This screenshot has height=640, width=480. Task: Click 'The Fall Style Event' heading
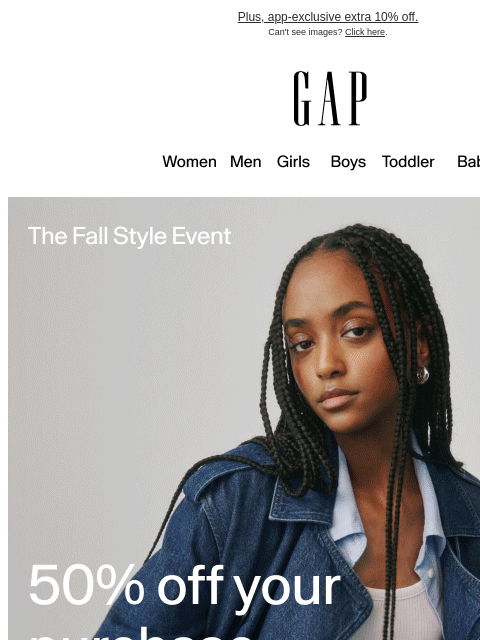coord(129,236)
